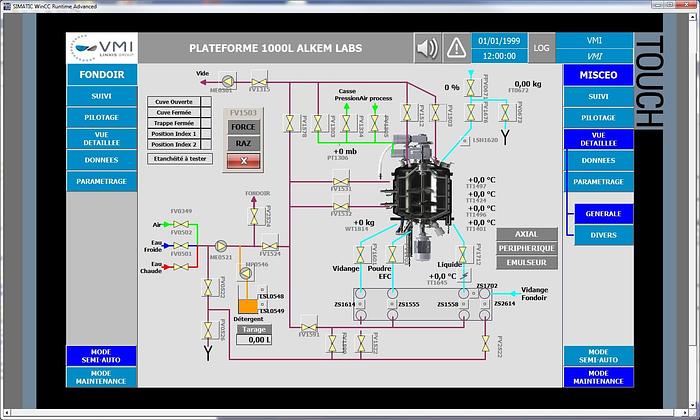Open SUIVI under FONDOIR
This screenshot has width=700, height=420.
[101, 97]
